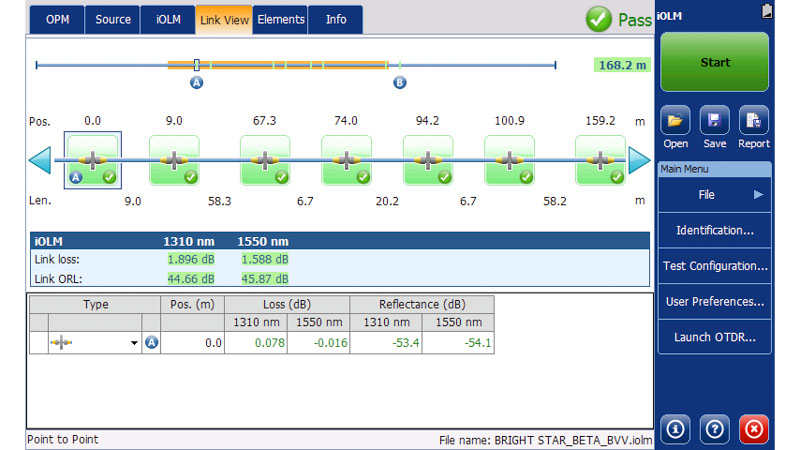Click loss cell -0.016
800x450 pixels.
pyautogui.click(x=318, y=343)
